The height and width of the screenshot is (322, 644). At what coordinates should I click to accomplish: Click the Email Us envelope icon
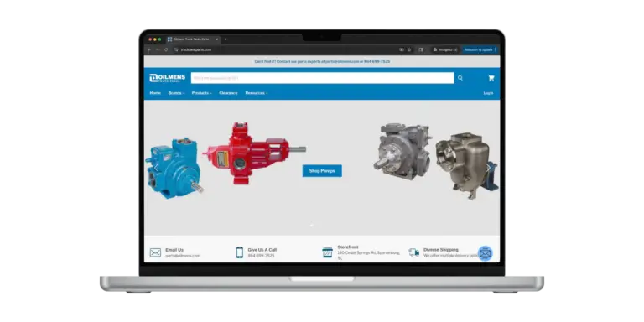155,252
